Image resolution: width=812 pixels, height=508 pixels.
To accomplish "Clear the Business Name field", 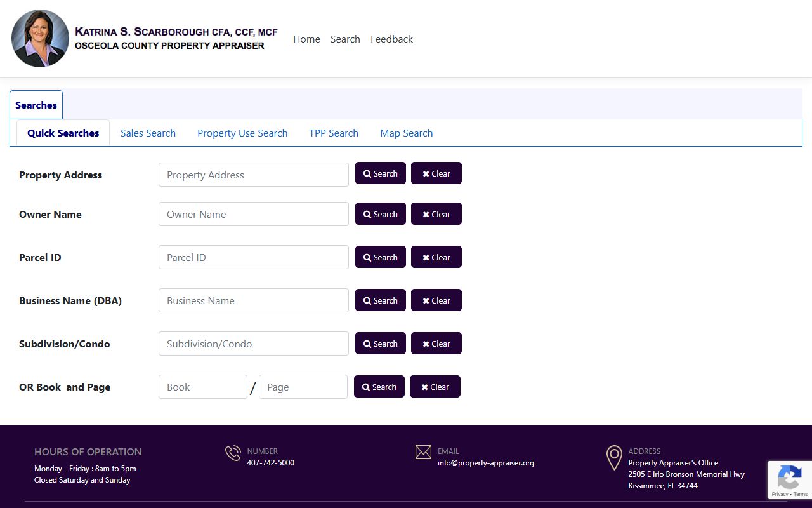I will (436, 300).
